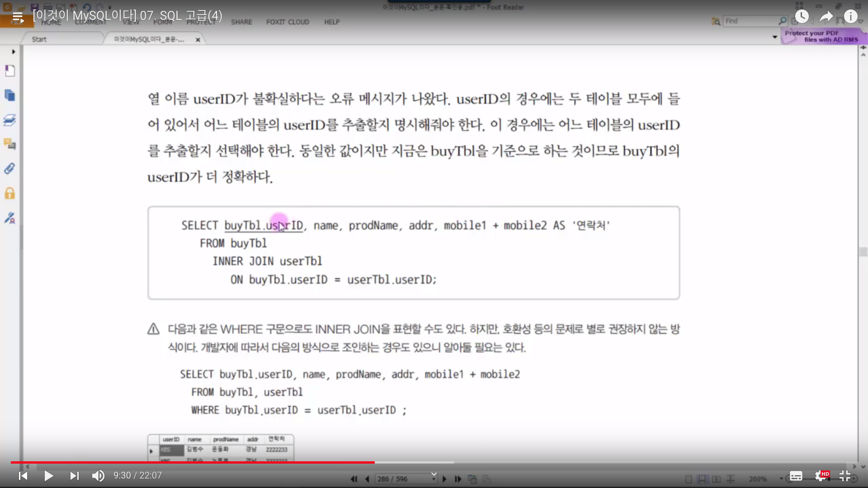Screen dimensions: 868x488
Task: Go to the next page
Action: (444, 479)
